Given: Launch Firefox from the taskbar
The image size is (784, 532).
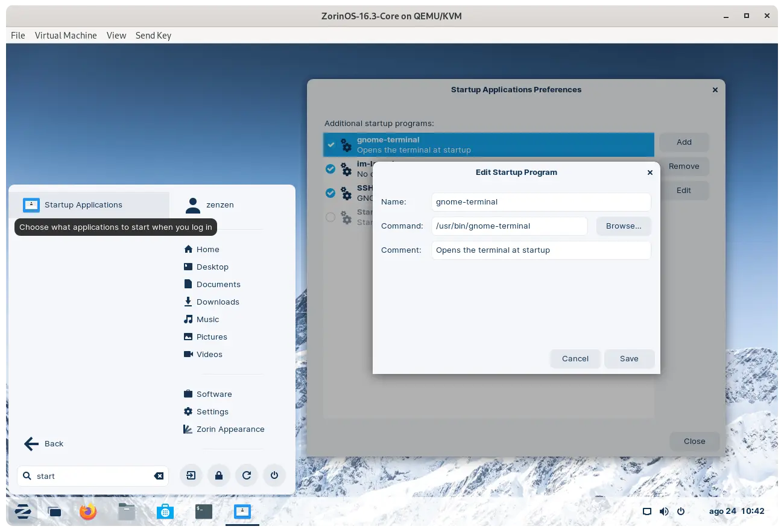Looking at the screenshot, I should coord(88,511).
